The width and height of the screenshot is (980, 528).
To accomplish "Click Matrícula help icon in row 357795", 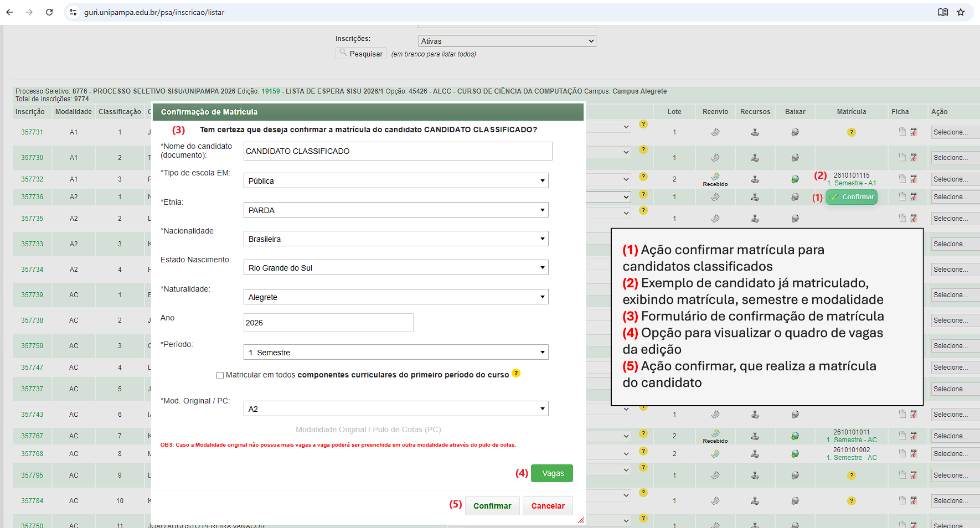I will 852,475.
